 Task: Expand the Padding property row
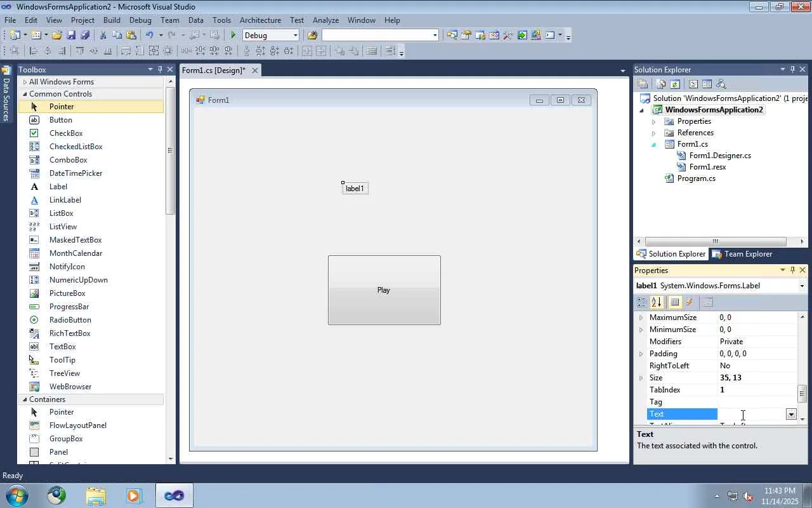pos(641,354)
